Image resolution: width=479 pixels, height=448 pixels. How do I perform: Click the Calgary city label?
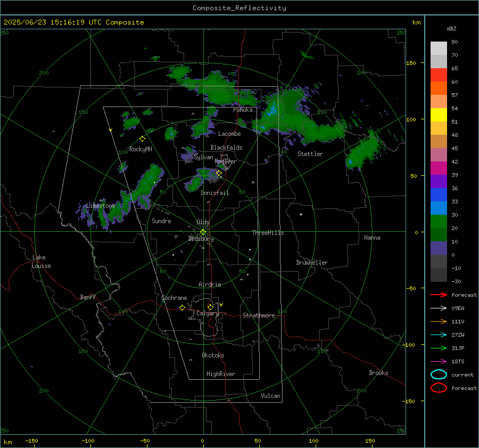coord(208,313)
